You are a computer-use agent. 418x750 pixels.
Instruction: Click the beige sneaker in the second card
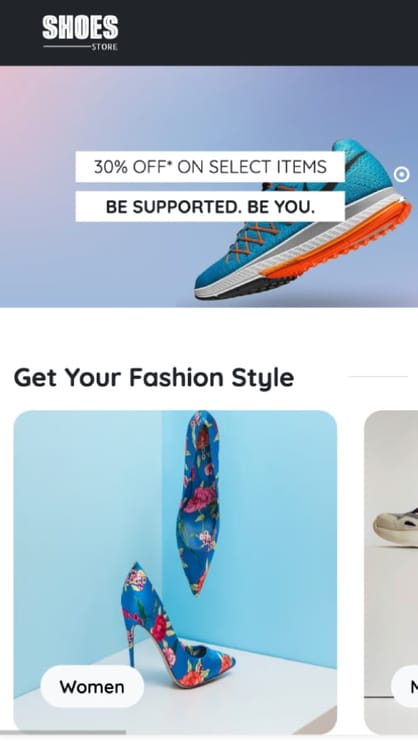coord(396,527)
